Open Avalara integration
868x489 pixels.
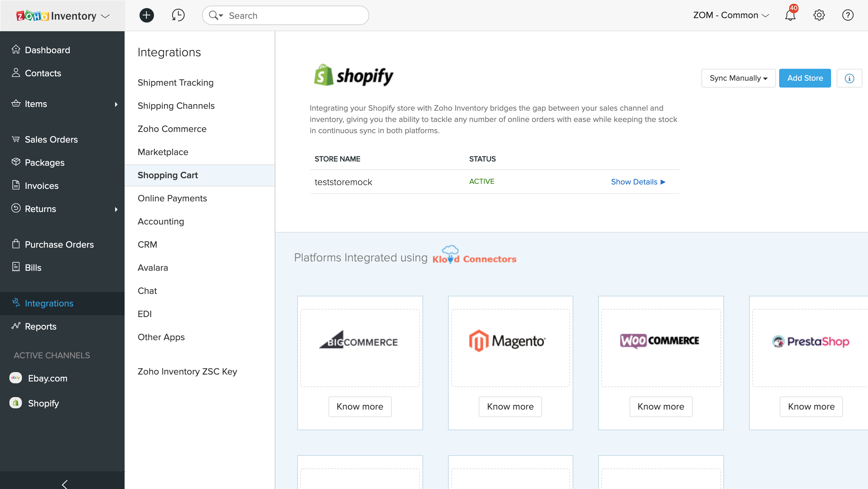coord(153,267)
